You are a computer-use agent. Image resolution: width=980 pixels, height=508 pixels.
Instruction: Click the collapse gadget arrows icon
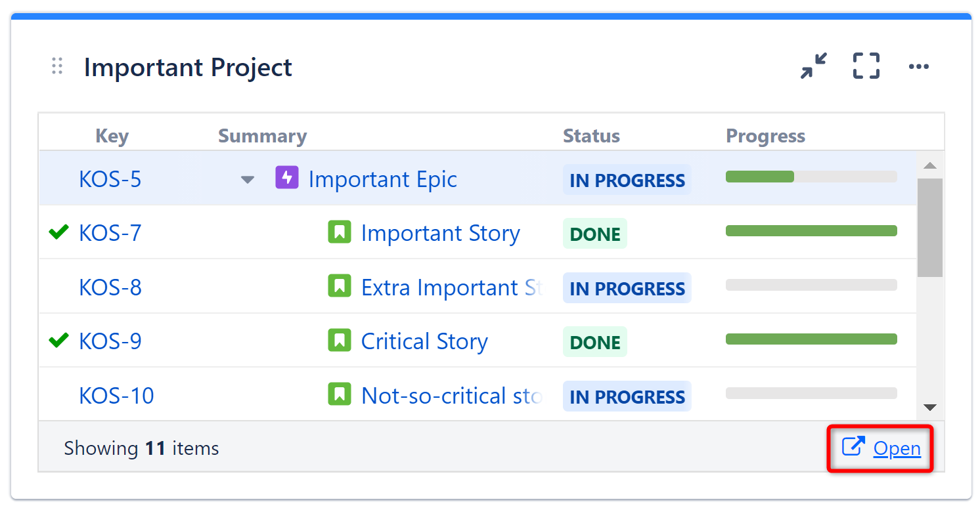pyautogui.click(x=814, y=66)
